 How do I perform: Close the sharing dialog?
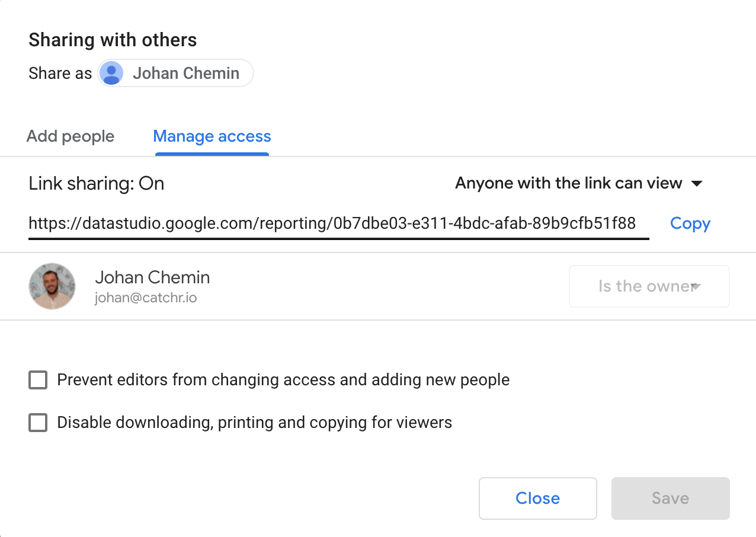coord(537,498)
